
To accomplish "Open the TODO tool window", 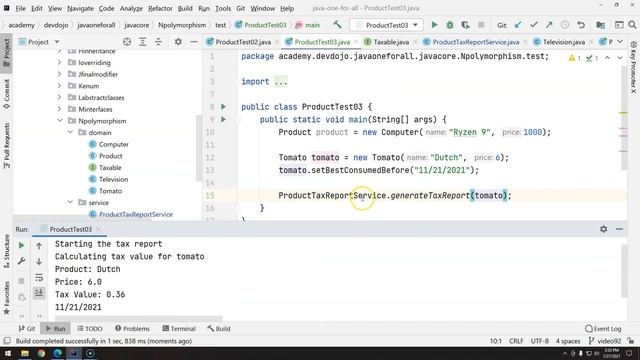I will [x=90, y=328].
